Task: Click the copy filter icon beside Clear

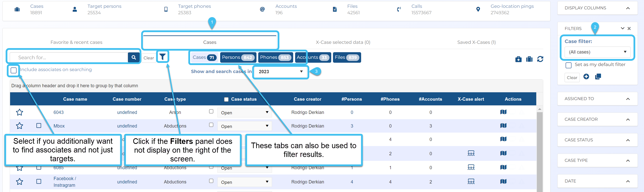Action: coord(598,77)
